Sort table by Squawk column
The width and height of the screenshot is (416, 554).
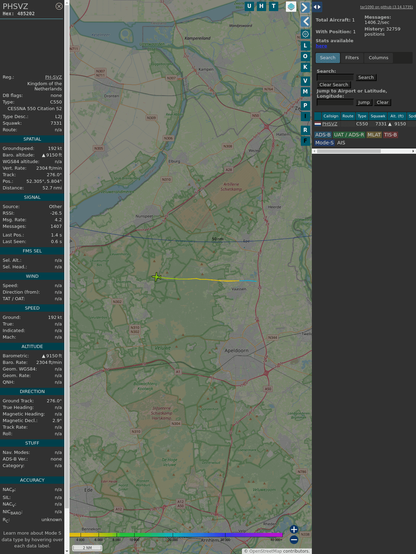(377, 116)
